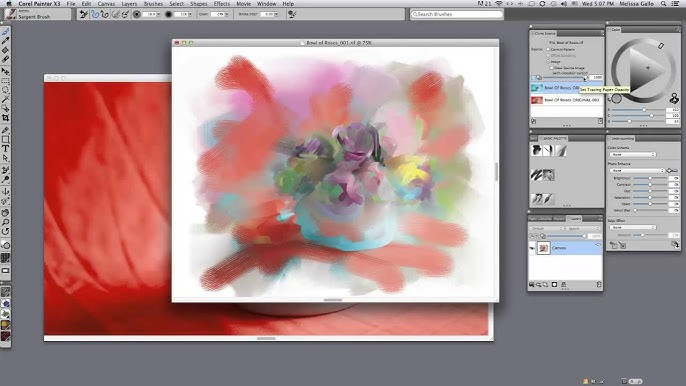Select the Magnifier tool
The image size is (686, 386).
(x=5, y=222)
